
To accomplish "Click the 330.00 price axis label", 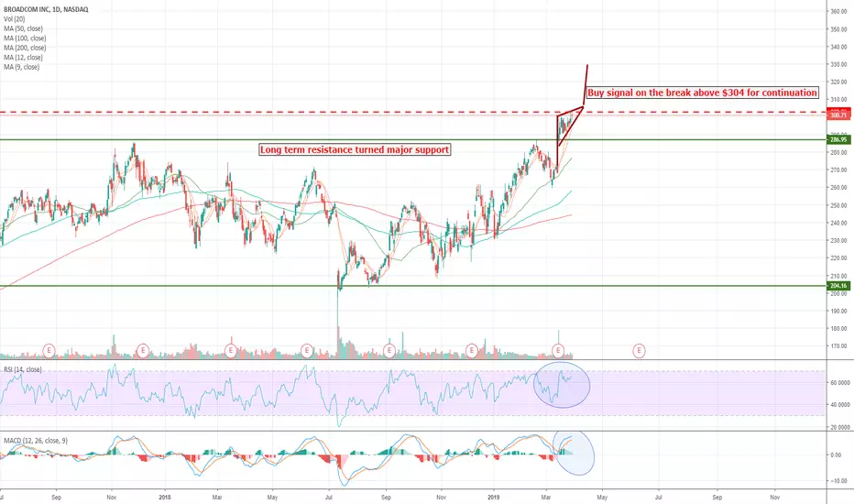I will (x=838, y=64).
